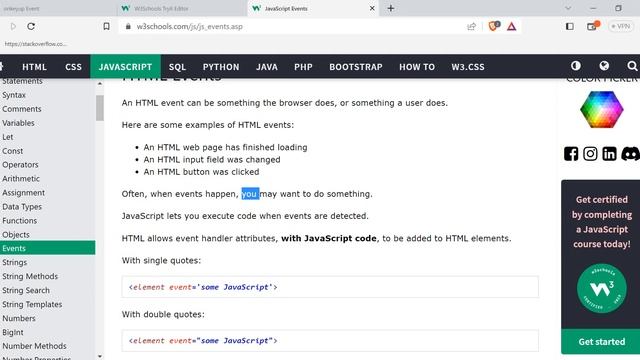Close the JavaScript Events tab
This screenshot has height=360, width=640.
[372, 8]
